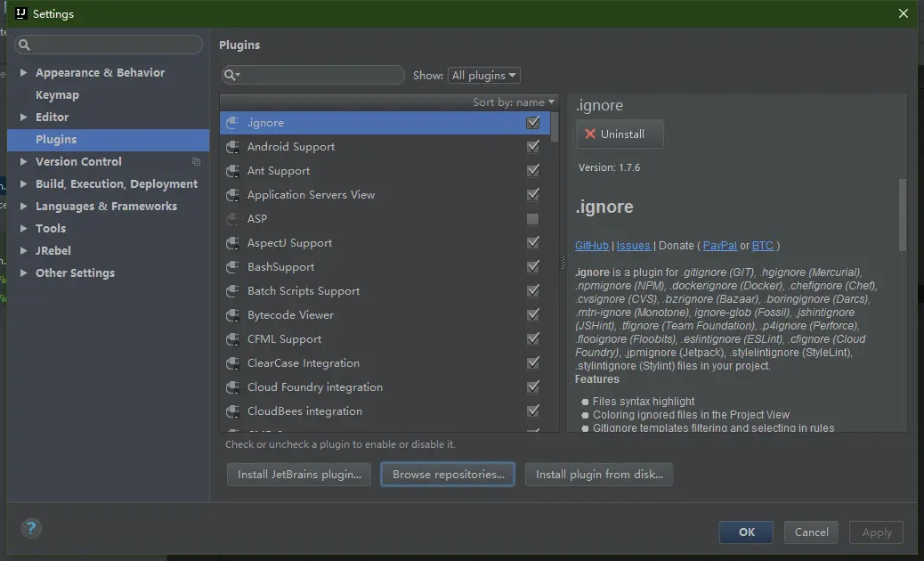924x561 pixels.
Task: Select the ClearCase Integration row
Action: point(385,363)
